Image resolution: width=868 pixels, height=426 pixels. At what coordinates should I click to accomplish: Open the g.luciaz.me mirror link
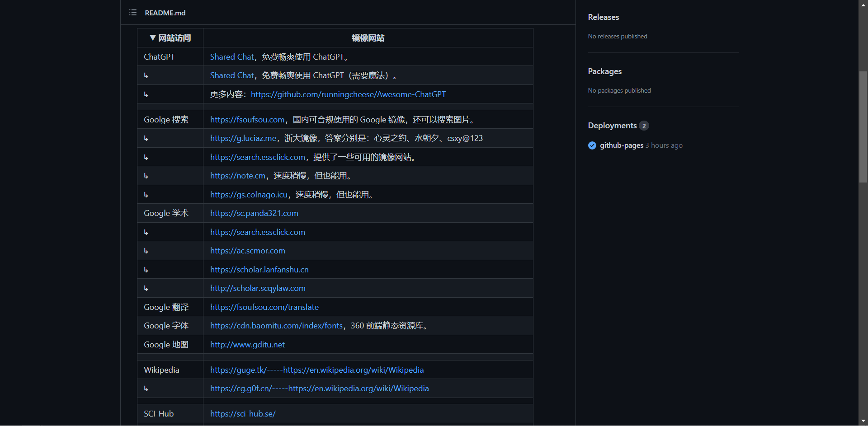pyautogui.click(x=243, y=138)
